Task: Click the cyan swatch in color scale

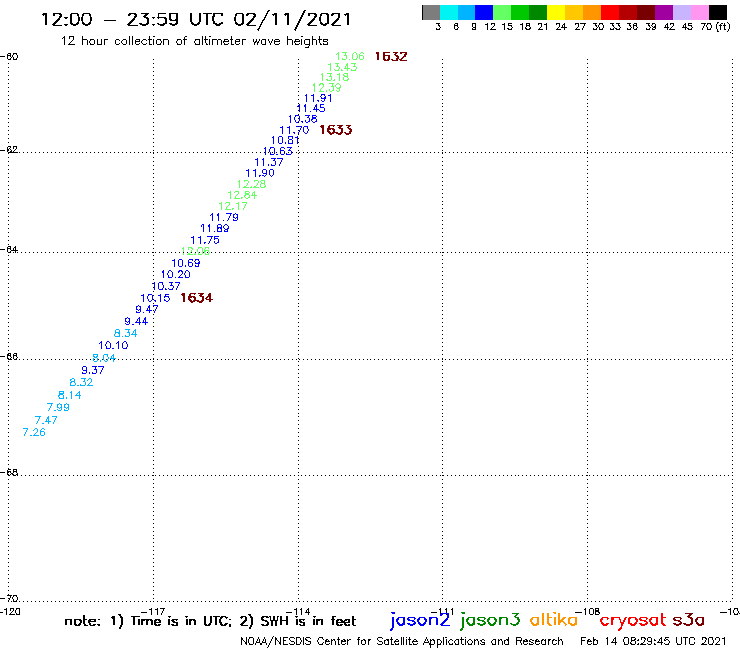Action: pos(449,12)
